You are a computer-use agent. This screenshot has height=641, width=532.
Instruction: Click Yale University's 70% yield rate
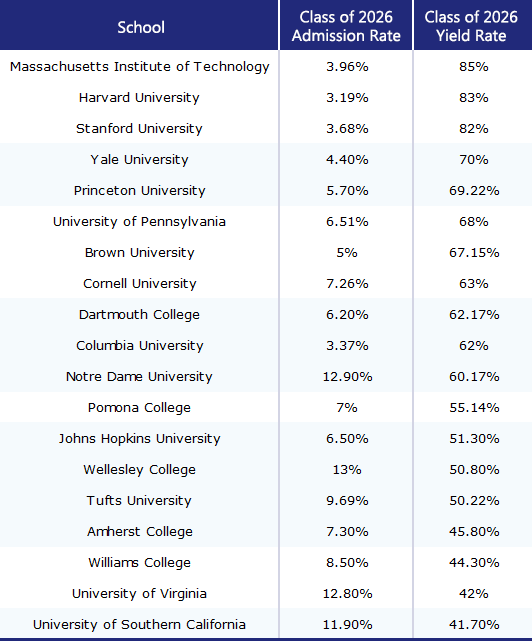(474, 159)
